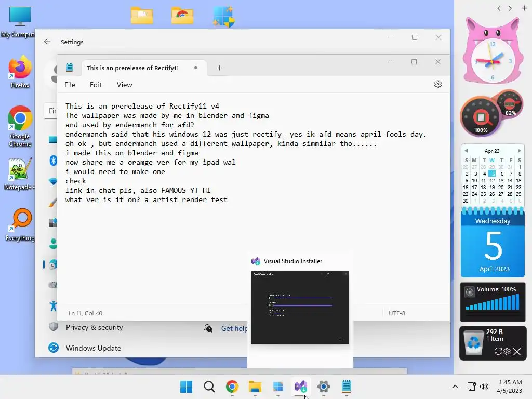Open the Chrome folder icon on desktop top
This screenshot has width=532, height=399.
[182, 16]
